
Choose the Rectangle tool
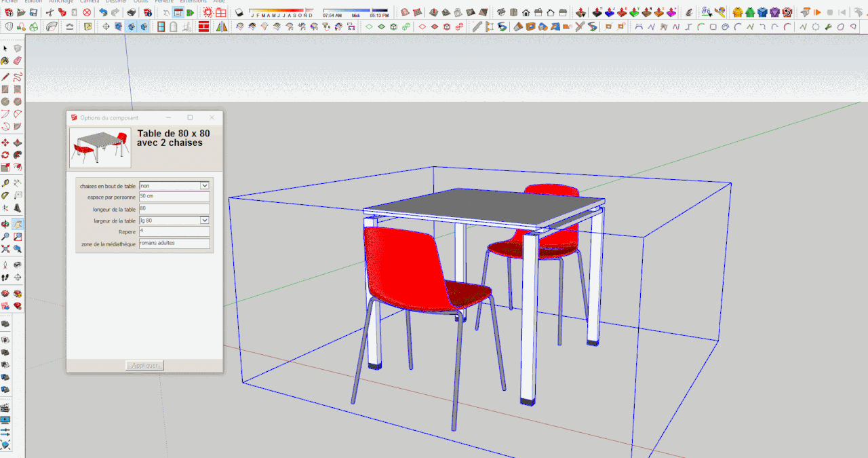[5, 89]
